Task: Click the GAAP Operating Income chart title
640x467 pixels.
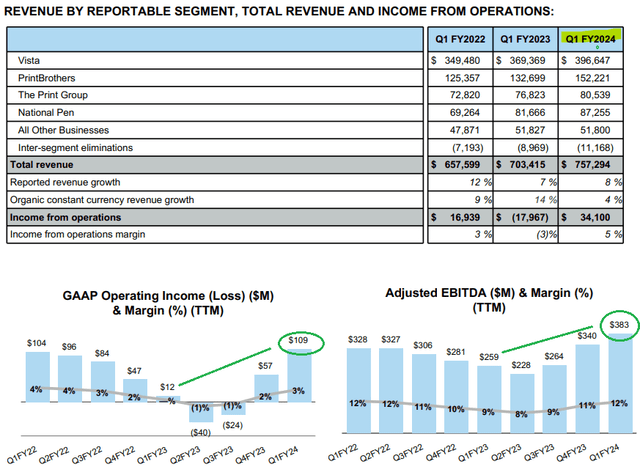Action: (x=168, y=303)
